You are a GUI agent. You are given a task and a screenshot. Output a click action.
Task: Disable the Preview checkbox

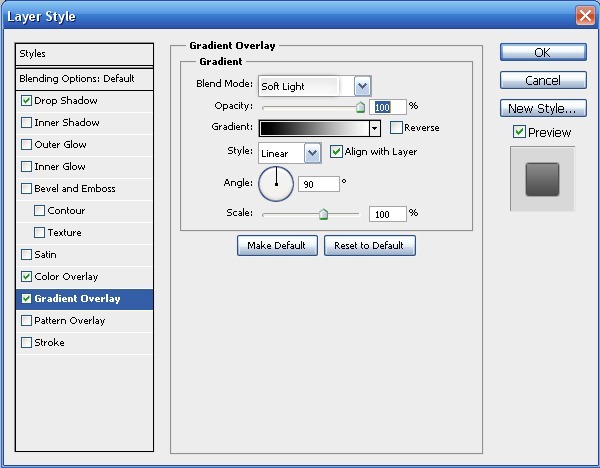(x=518, y=132)
